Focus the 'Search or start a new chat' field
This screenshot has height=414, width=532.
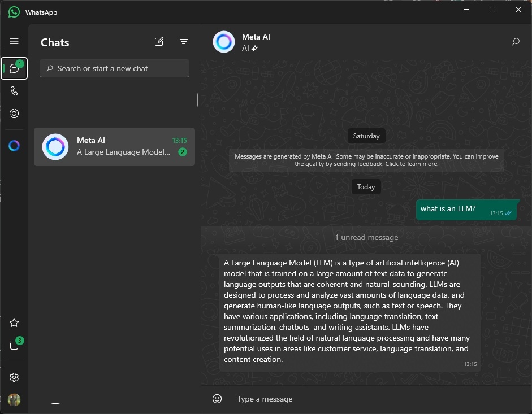pos(115,68)
